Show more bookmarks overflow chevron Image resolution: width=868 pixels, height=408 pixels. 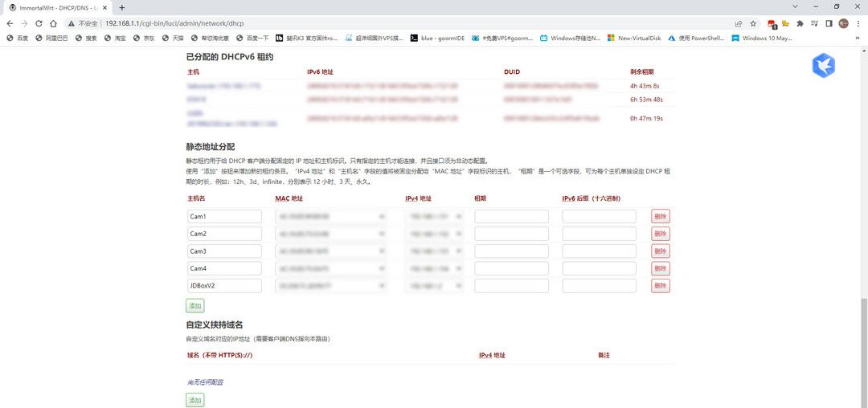point(858,38)
